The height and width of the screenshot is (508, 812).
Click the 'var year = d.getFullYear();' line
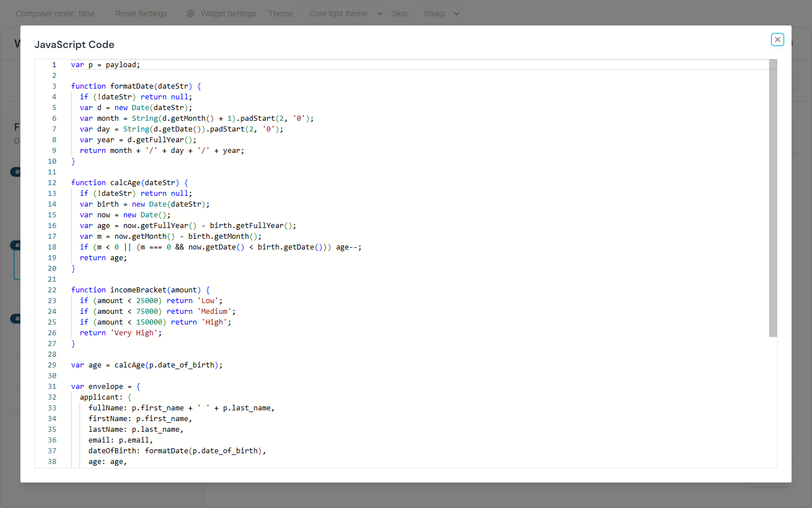[x=138, y=140]
